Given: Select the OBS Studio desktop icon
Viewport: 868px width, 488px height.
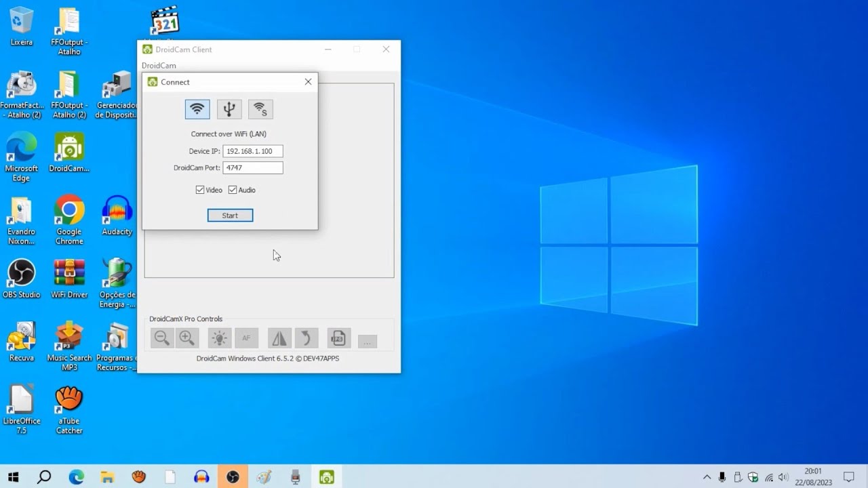Looking at the screenshot, I should click(22, 279).
